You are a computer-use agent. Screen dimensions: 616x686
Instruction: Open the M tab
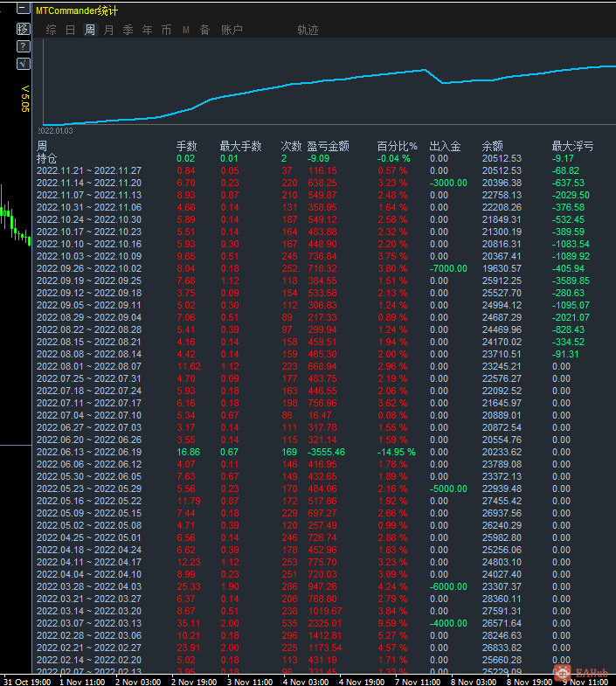pos(186,30)
